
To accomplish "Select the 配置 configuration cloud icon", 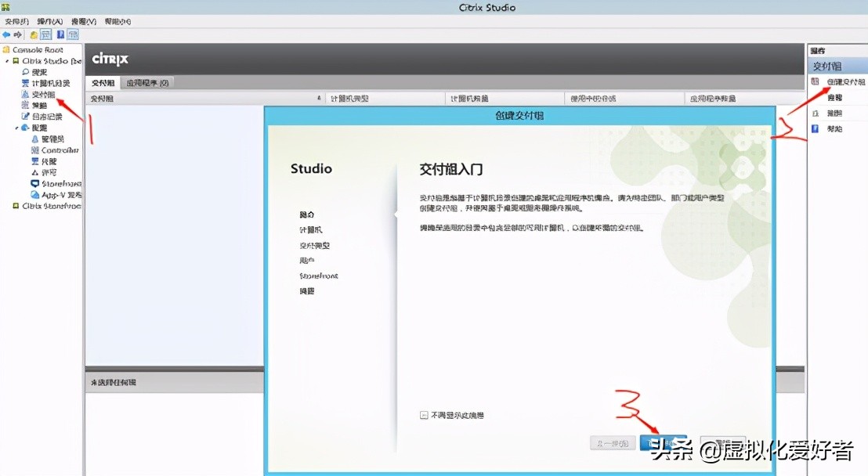I will [x=25, y=128].
